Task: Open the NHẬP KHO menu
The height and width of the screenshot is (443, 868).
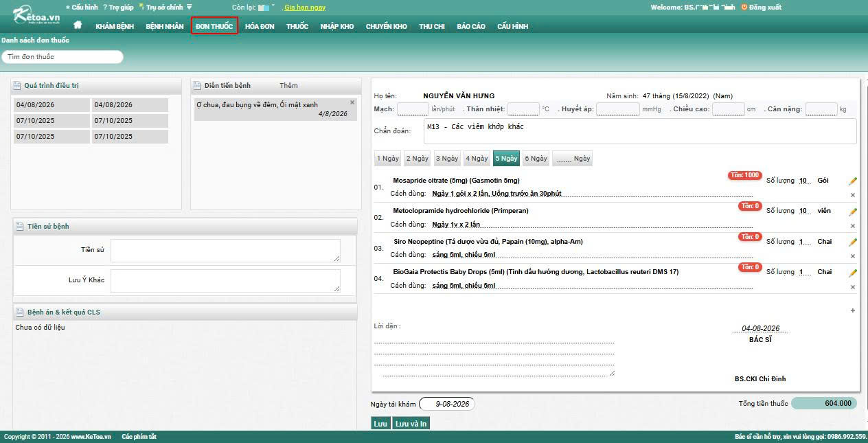Action: 337,26
